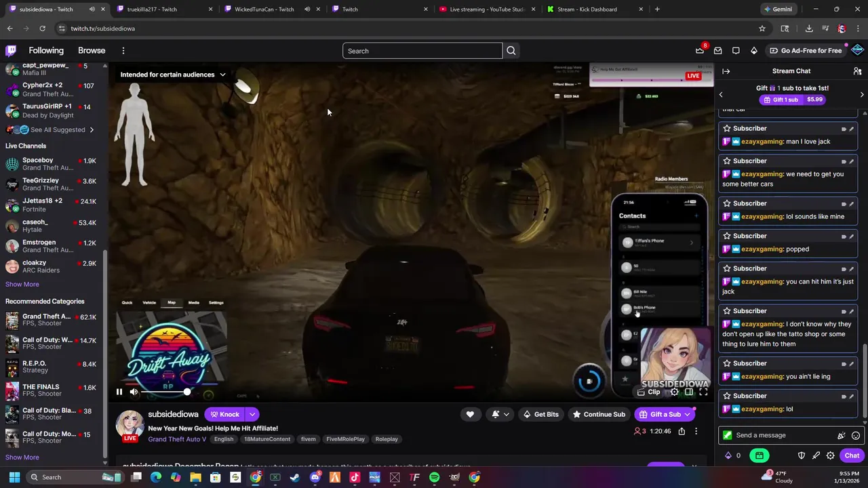The image size is (868, 488).
Task: Open the Prime loot crown icon
Action: click(x=700, y=51)
